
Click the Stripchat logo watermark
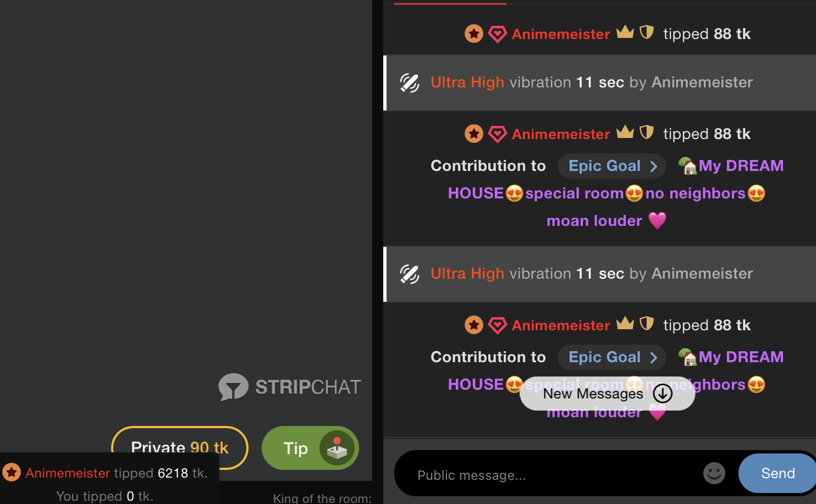click(290, 387)
